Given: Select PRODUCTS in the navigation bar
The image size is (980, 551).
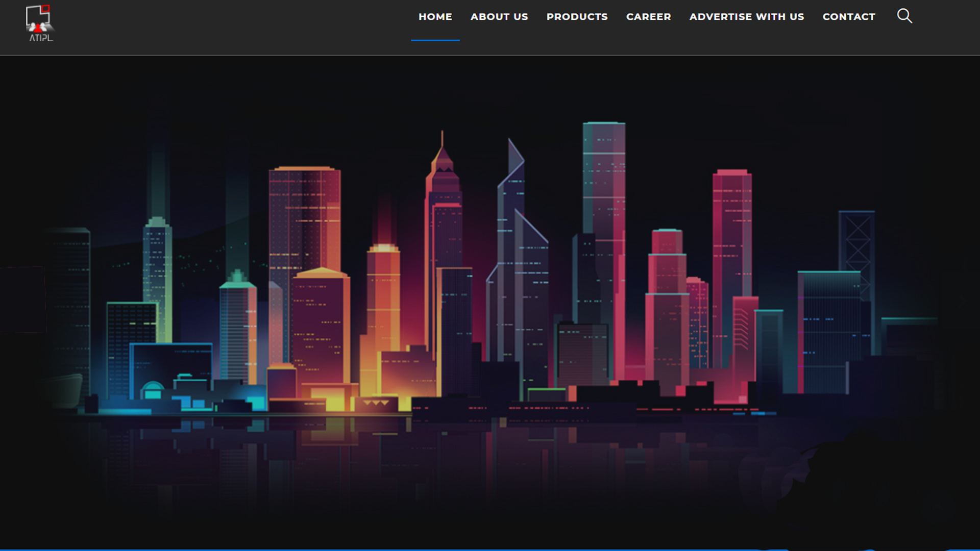Looking at the screenshot, I should click(577, 17).
